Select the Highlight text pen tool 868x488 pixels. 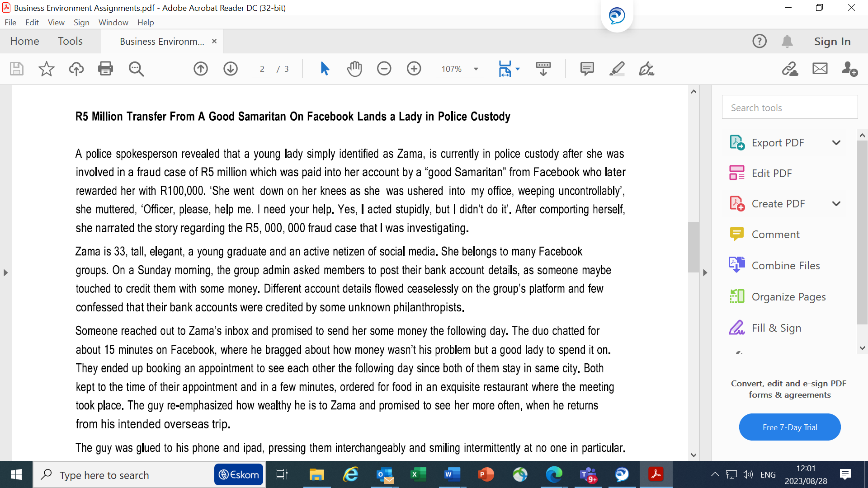point(617,69)
